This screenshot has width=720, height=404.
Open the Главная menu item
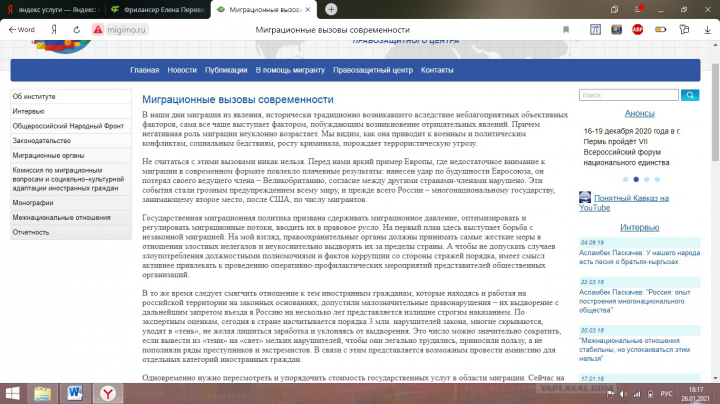pyautogui.click(x=145, y=70)
